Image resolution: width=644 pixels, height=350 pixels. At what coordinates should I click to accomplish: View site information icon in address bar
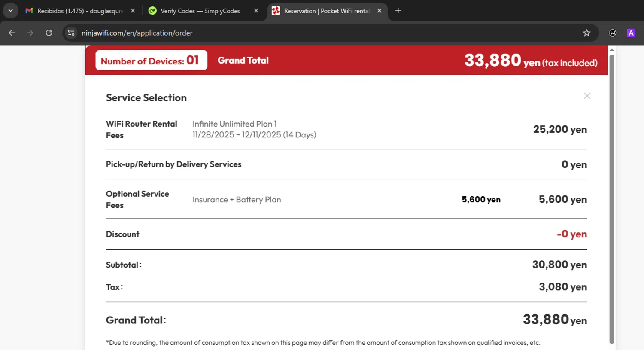tap(71, 33)
